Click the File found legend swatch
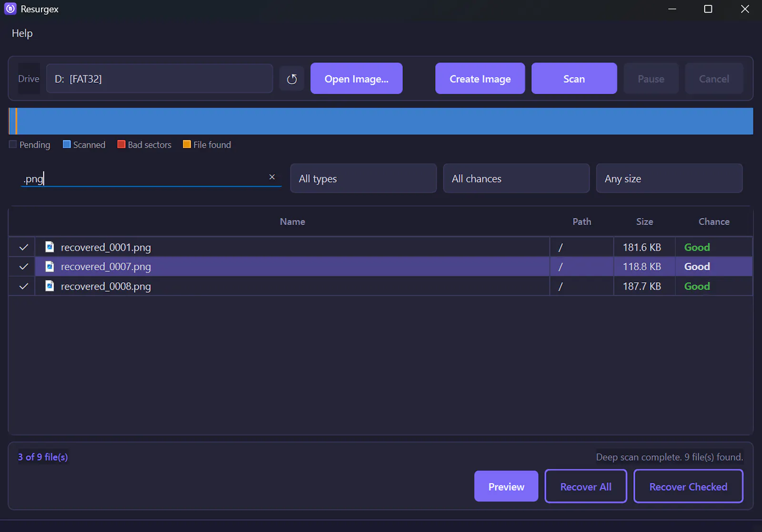Image resolution: width=762 pixels, height=532 pixels. coord(187,144)
